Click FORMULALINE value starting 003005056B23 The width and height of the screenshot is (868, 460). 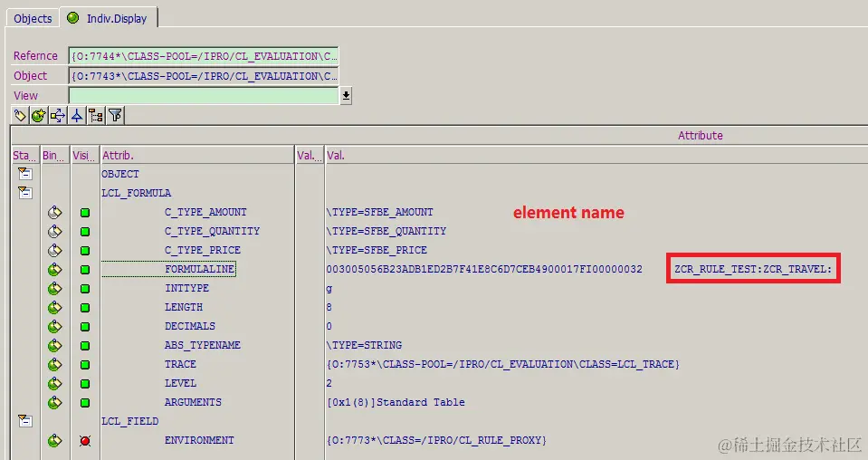(x=484, y=269)
